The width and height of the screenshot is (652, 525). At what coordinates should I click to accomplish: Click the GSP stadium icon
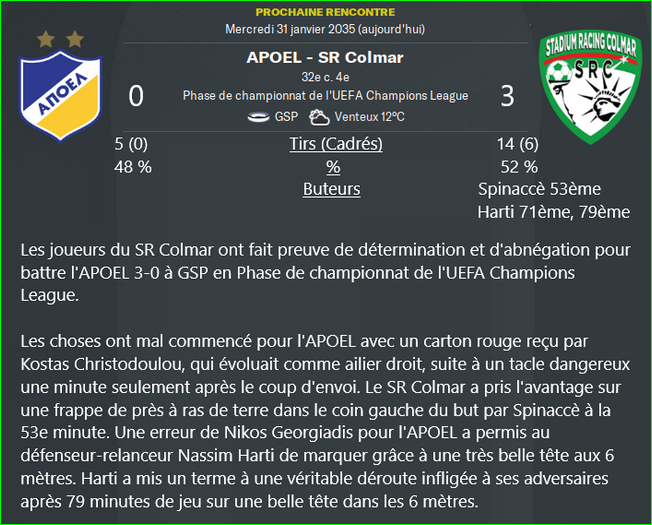point(259,117)
